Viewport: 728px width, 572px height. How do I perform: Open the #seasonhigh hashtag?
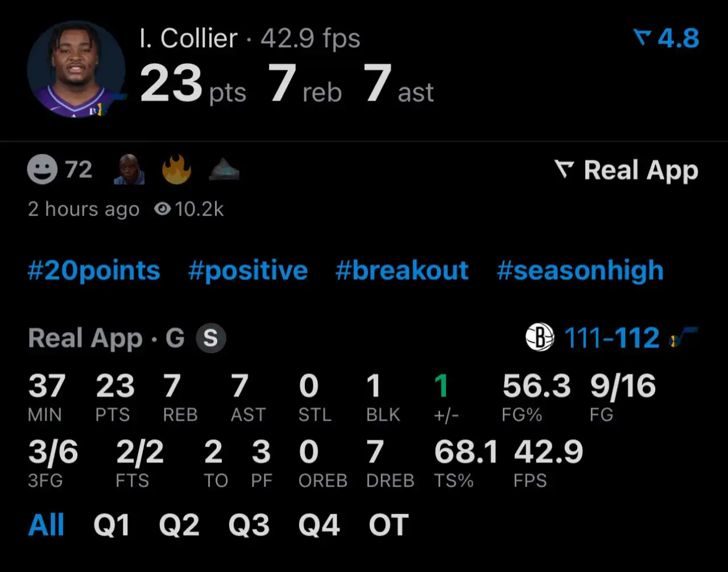pyautogui.click(x=580, y=271)
